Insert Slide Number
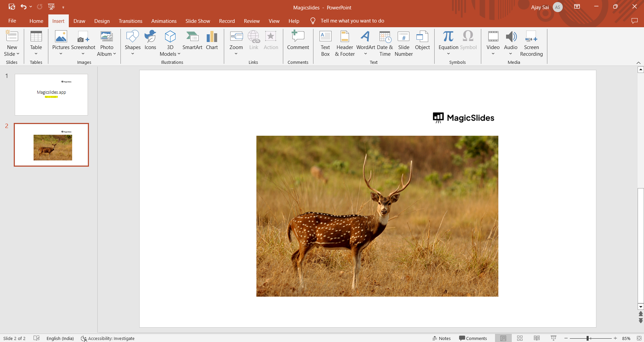The height and width of the screenshot is (342, 644). [403, 44]
